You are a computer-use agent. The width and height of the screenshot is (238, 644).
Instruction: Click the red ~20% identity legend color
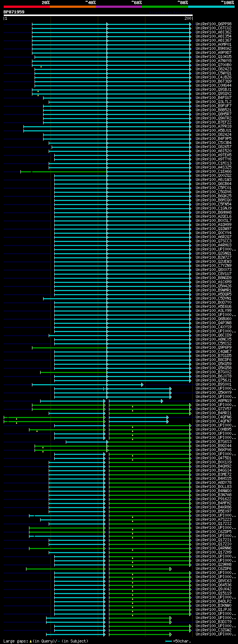click(x=27, y=7)
